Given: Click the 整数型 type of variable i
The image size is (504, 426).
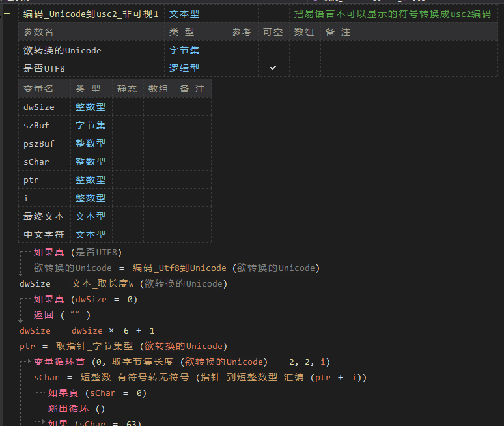Looking at the screenshot, I should pos(91,199).
